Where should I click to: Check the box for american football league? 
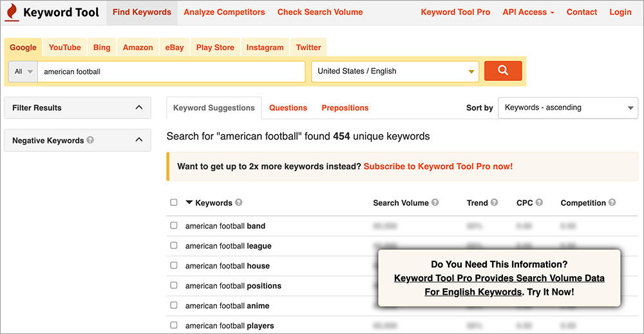(x=174, y=245)
